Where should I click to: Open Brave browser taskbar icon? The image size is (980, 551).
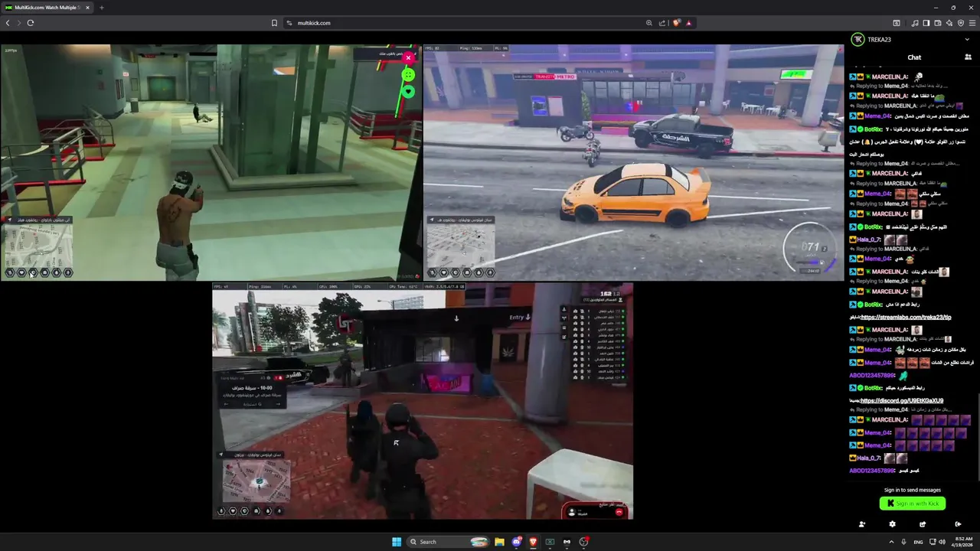coord(534,542)
